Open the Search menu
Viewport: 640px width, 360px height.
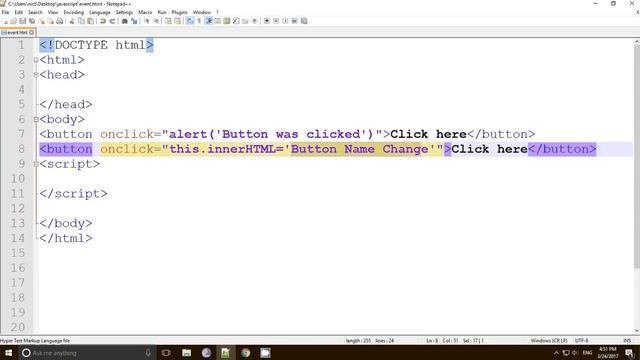[x=35, y=12]
